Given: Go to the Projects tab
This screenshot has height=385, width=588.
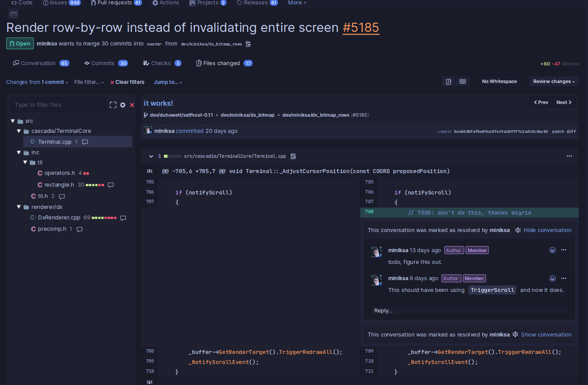Looking at the screenshot, I should [x=208, y=3].
